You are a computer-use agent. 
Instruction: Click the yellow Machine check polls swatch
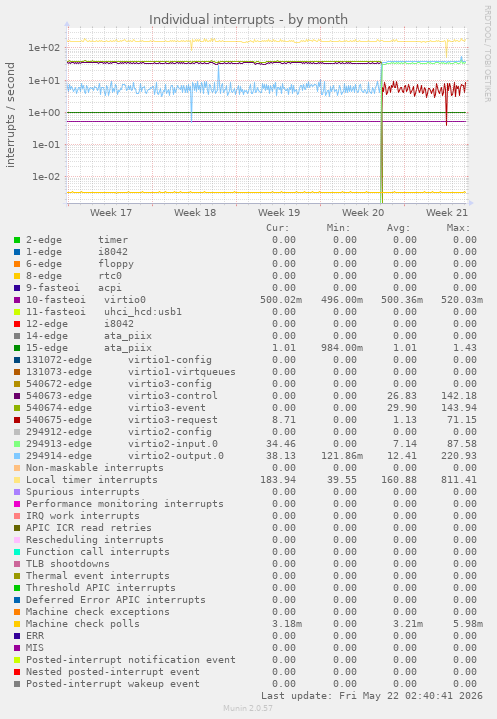17,624
